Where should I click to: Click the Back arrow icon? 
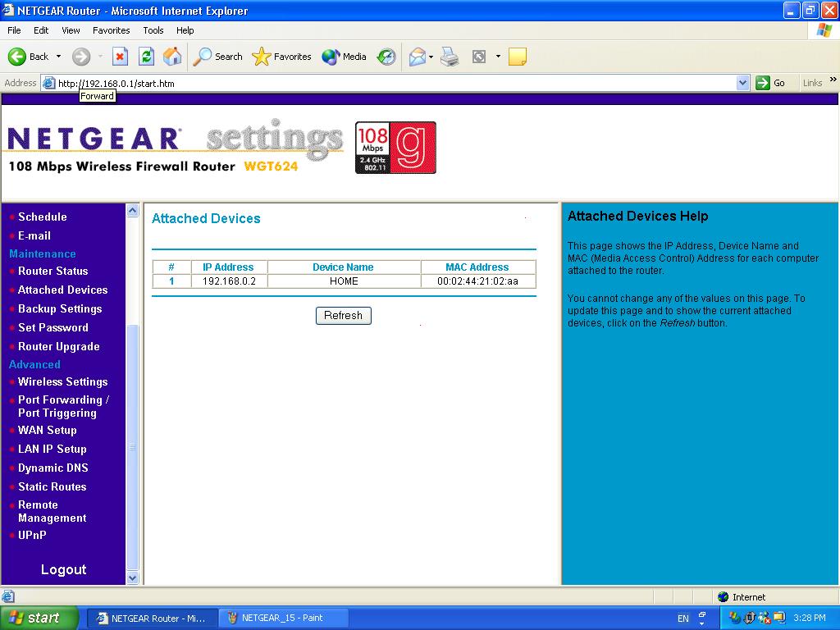pyautogui.click(x=17, y=57)
